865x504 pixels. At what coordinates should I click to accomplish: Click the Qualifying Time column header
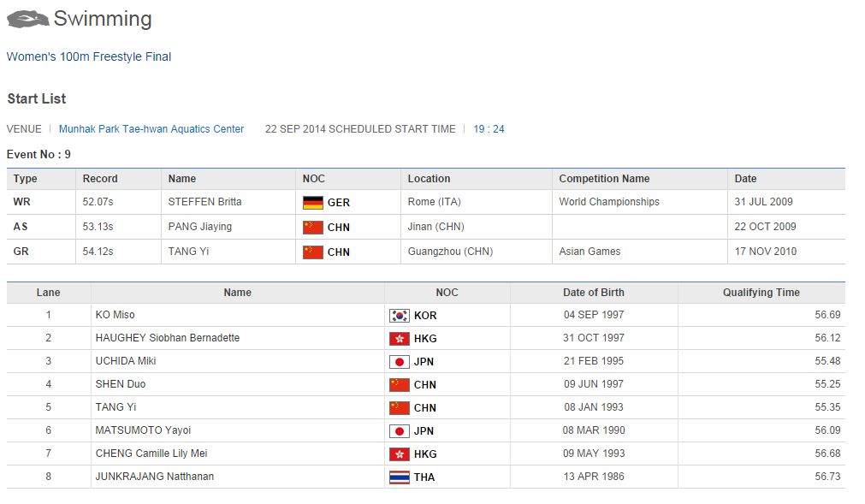(761, 293)
